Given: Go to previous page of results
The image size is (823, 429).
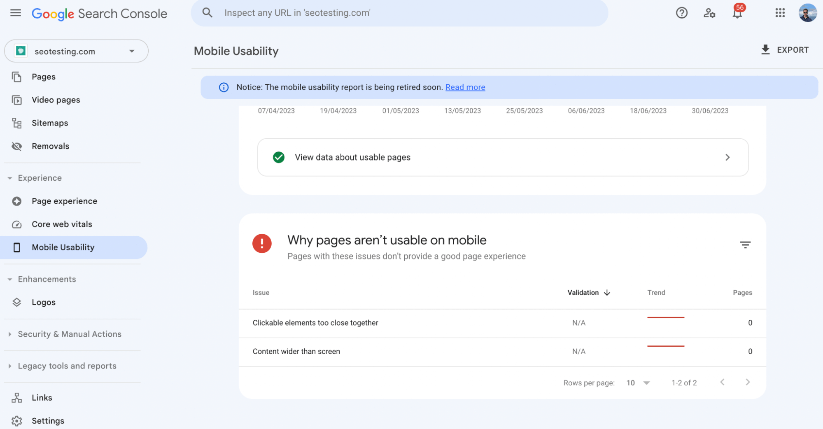Looking at the screenshot, I should point(719,382).
